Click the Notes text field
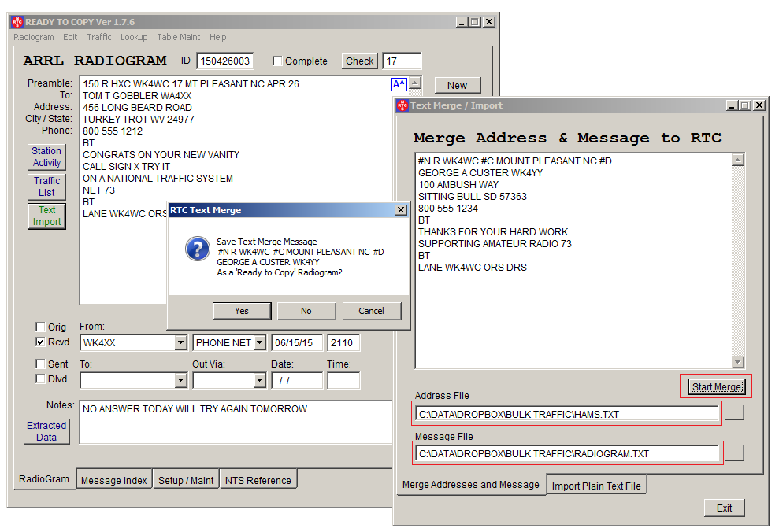The width and height of the screenshot is (779, 532). pos(236,422)
